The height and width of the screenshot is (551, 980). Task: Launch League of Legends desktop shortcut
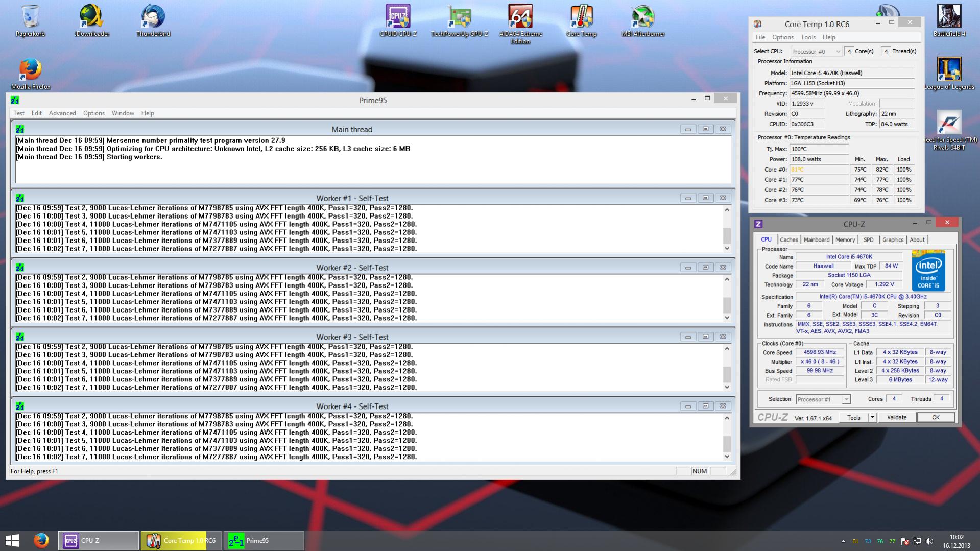pyautogui.click(x=949, y=74)
